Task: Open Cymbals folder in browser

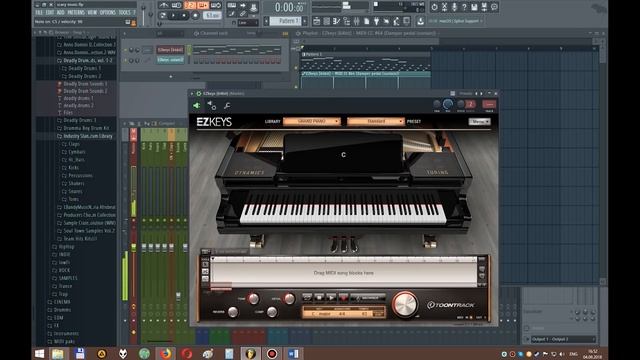Action: tap(77, 152)
